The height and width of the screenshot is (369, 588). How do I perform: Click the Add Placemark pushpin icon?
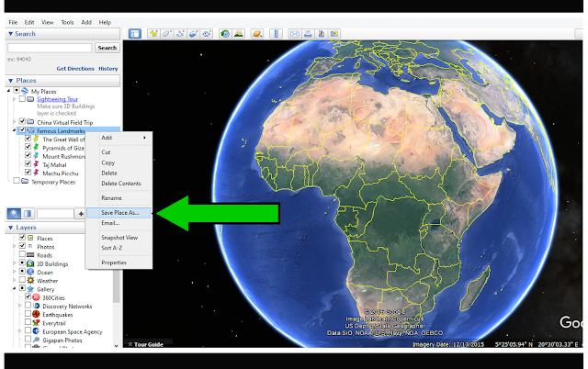(153, 34)
